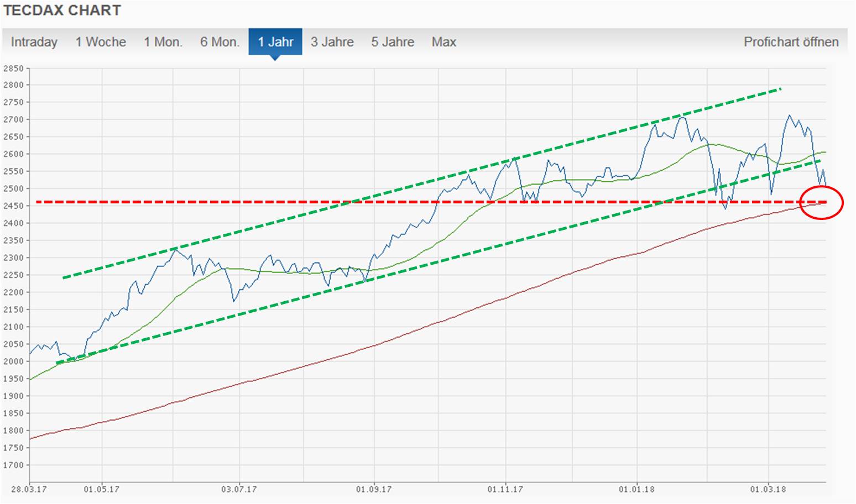The height and width of the screenshot is (504, 856).
Task: Select the 2600 y-axis label
Action: coord(13,154)
